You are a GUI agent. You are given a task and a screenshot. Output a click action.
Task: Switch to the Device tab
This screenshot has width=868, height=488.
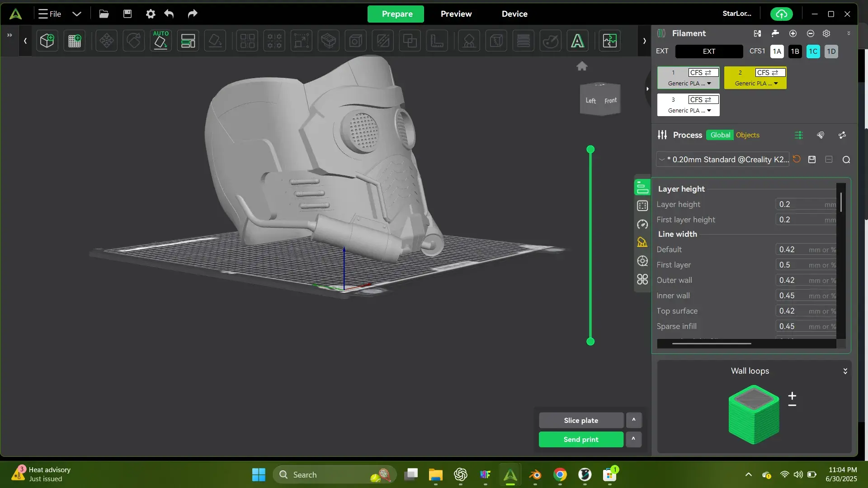tap(514, 14)
